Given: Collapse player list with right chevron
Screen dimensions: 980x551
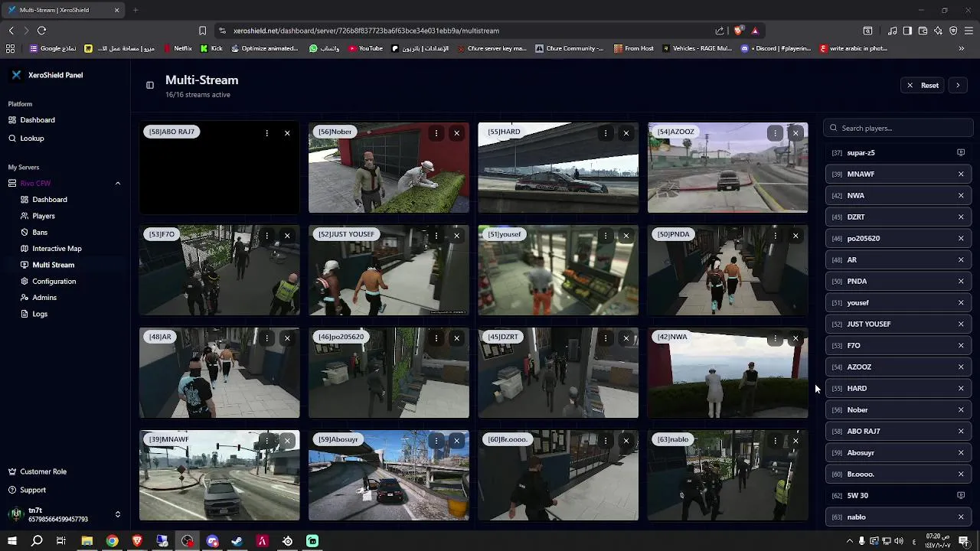Looking at the screenshot, I should pyautogui.click(x=958, y=85).
